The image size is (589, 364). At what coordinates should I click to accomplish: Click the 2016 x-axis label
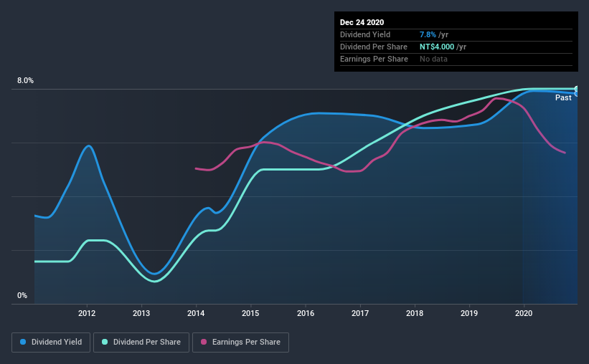(x=306, y=313)
